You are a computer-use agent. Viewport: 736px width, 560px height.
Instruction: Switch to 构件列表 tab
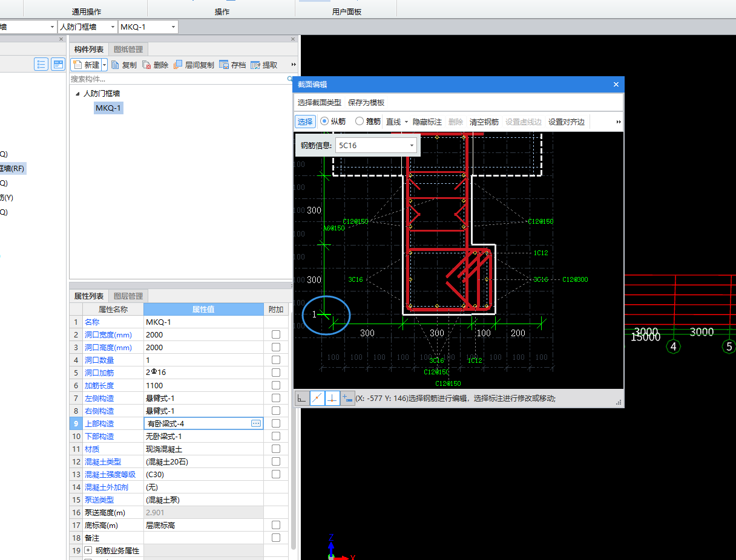point(89,50)
